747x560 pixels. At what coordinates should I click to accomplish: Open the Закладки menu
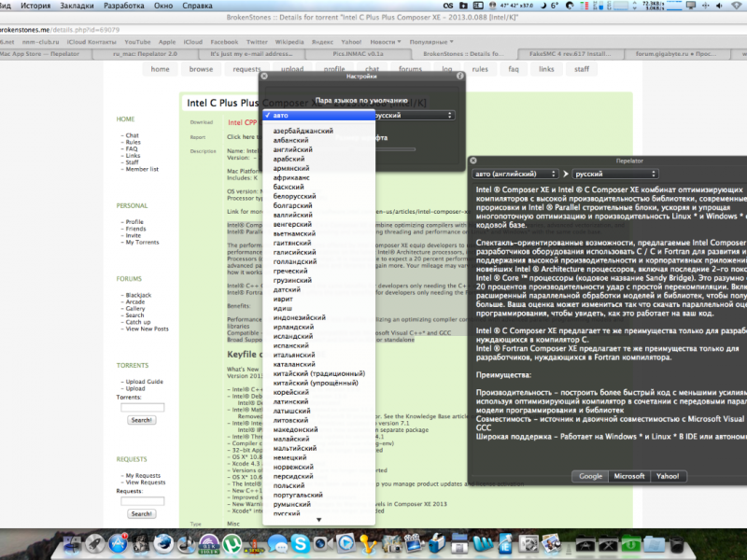click(77, 6)
